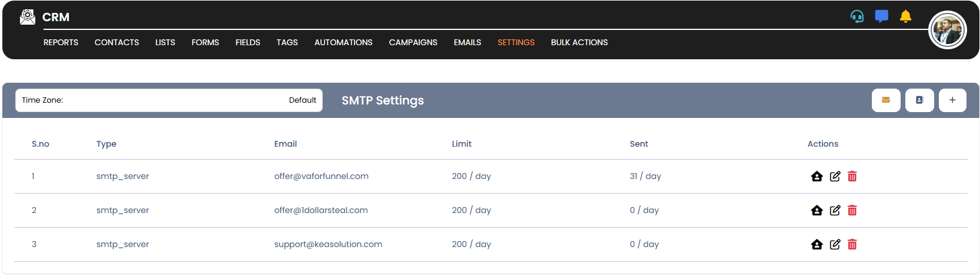The height and width of the screenshot is (277, 980).
Task: Click the home icon for support@keasolution.com
Action: 817,244
